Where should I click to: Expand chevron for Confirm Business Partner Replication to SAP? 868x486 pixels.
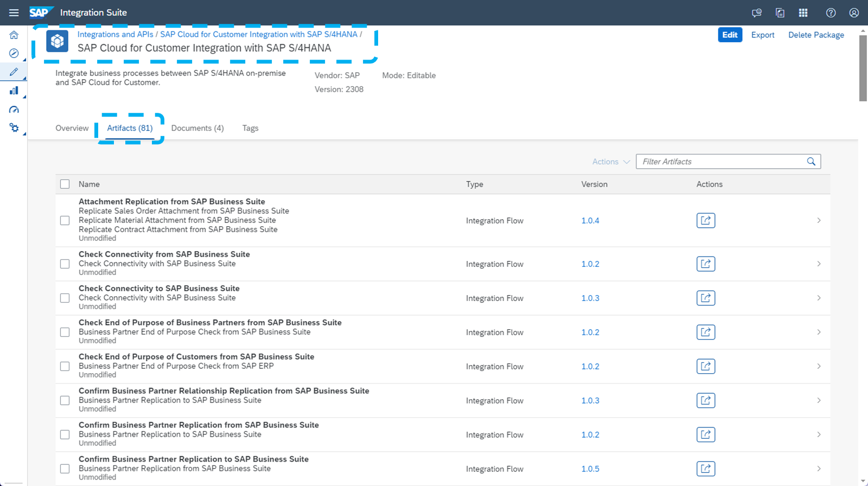[819, 469]
